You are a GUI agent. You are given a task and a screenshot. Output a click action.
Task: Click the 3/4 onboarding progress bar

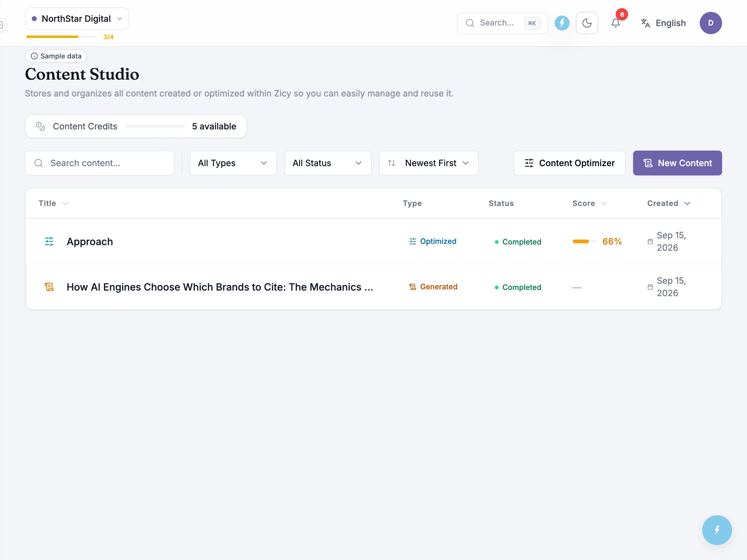point(61,36)
